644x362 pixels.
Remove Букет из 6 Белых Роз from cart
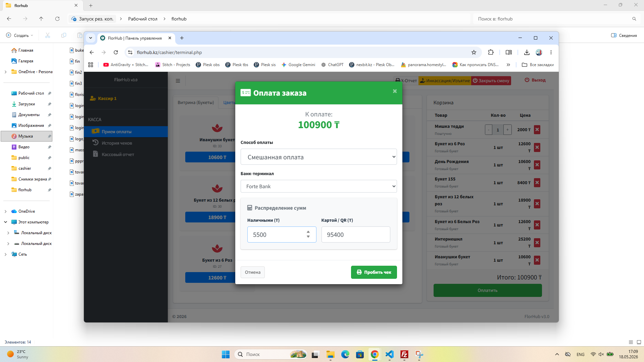click(x=537, y=225)
